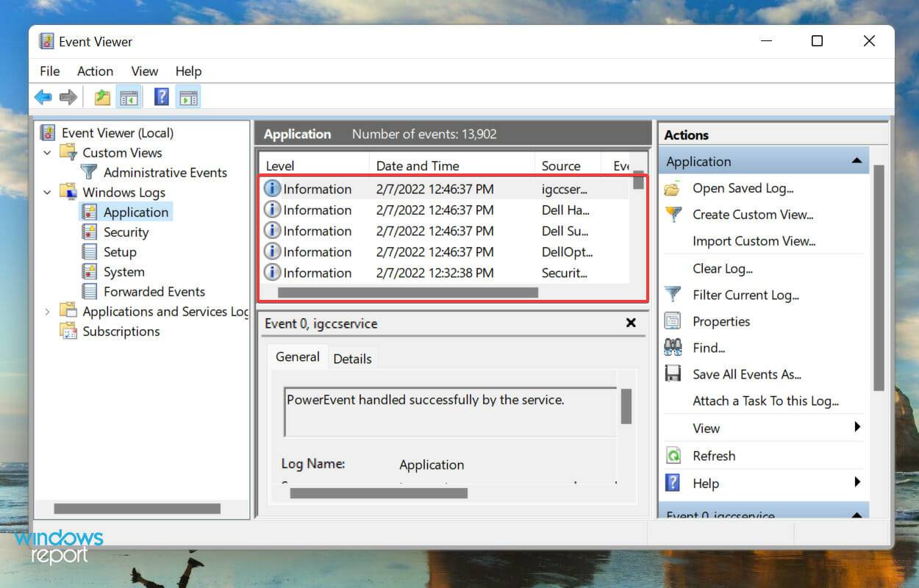This screenshot has height=588, width=919.
Task: Sort events by the Source column header
Action: pyautogui.click(x=565, y=165)
